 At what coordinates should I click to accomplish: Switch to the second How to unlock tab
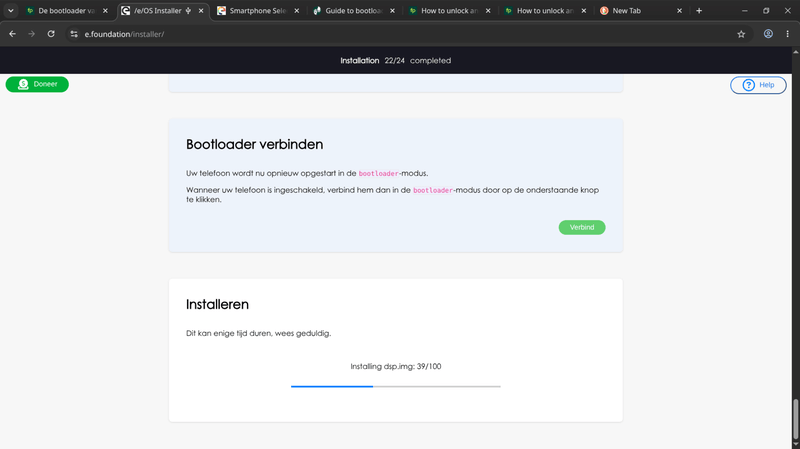[545, 11]
